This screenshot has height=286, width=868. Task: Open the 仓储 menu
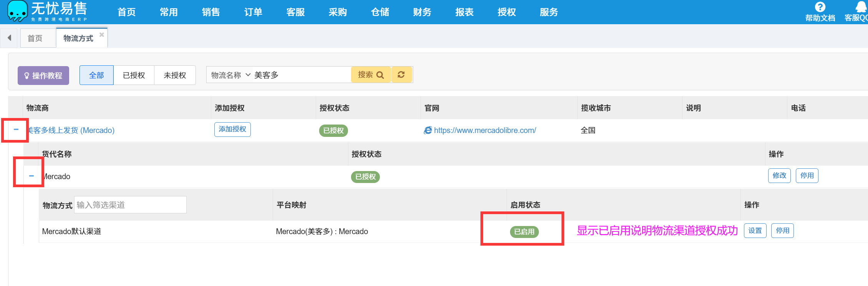380,12
